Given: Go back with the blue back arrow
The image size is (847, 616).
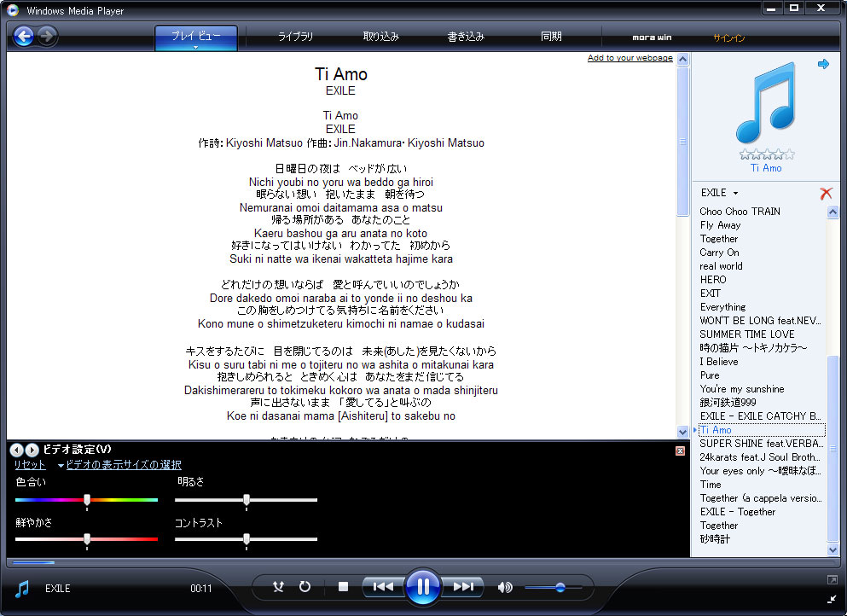Looking at the screenshot, I should (24, 37).
